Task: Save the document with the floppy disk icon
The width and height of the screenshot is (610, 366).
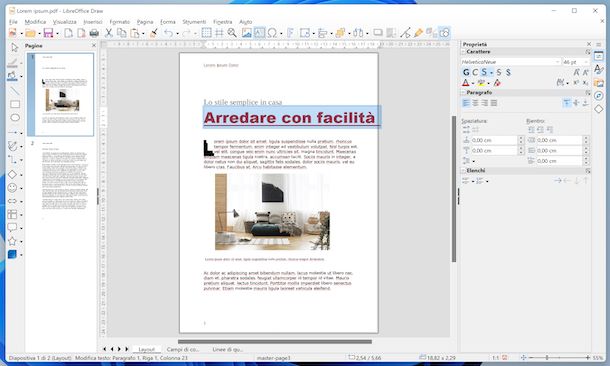Action: click(48, 33)
